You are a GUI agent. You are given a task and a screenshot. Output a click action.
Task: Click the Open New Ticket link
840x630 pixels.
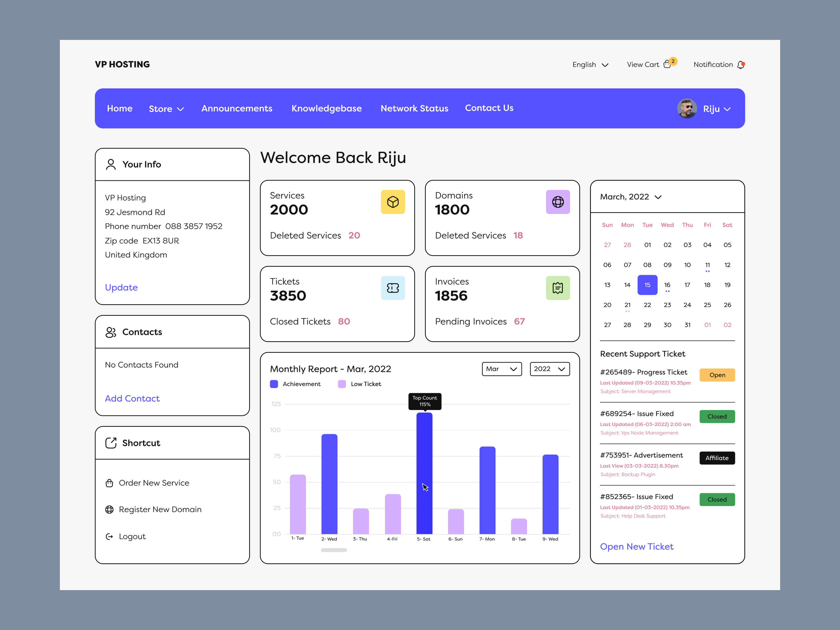pos(637,547)
